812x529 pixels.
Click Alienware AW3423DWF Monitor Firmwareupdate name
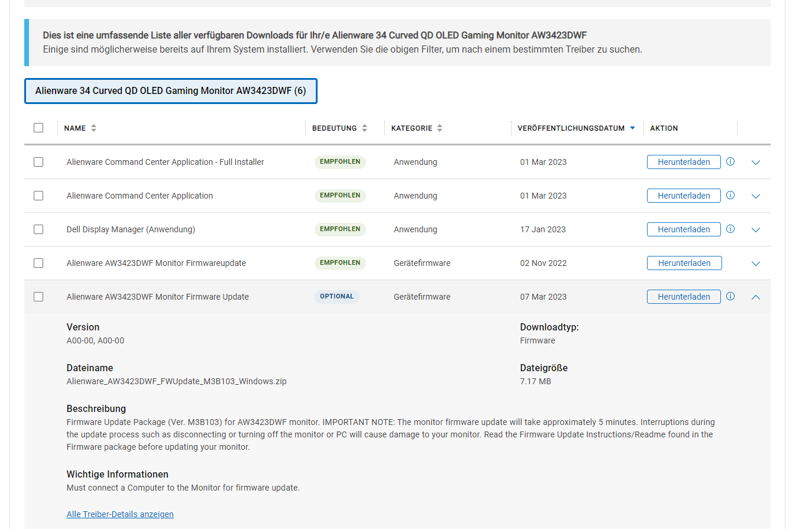pyautogui.click(x=156, y=263)
